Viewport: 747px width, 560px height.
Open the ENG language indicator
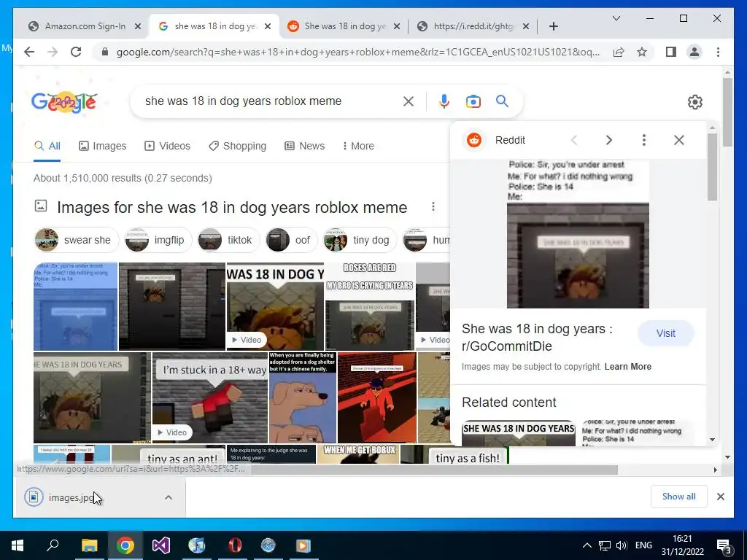coord(643,545)
